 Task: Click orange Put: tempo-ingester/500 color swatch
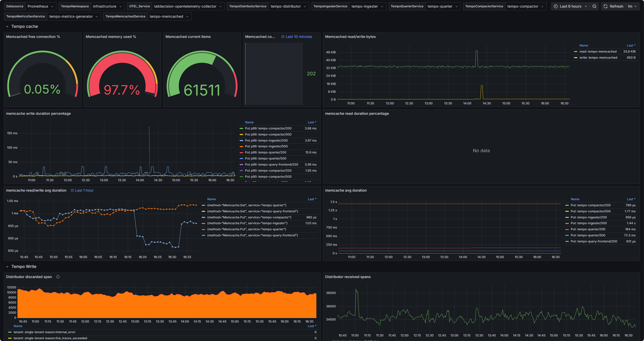click(567, 223)
